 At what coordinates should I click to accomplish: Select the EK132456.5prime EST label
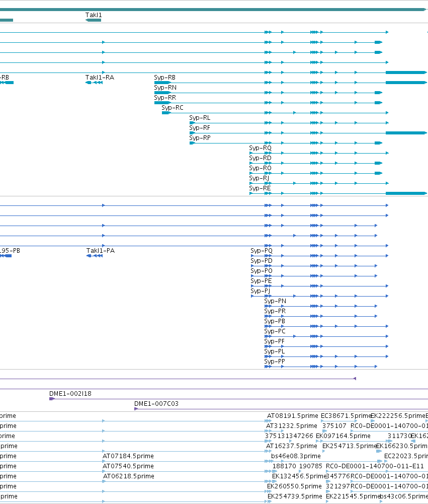click(x=299, y=476)
